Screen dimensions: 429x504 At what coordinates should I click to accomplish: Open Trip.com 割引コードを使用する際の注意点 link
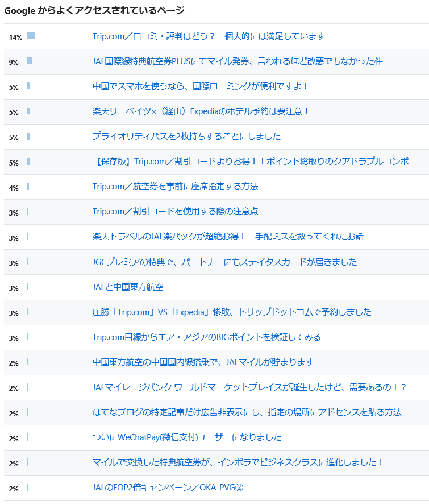[176, 212]
